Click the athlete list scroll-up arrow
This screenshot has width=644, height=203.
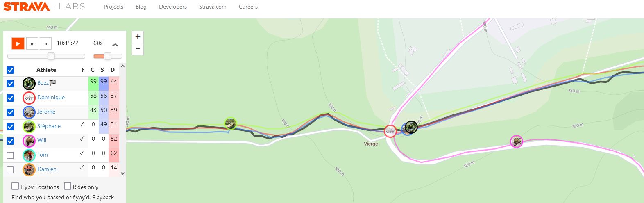click(x=122, y=66)
